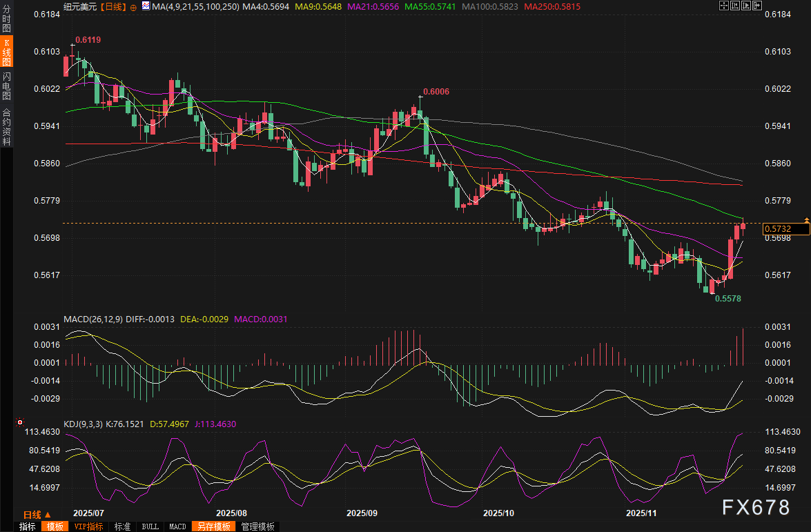Click the MA indicator chart icon

[146, 6]
